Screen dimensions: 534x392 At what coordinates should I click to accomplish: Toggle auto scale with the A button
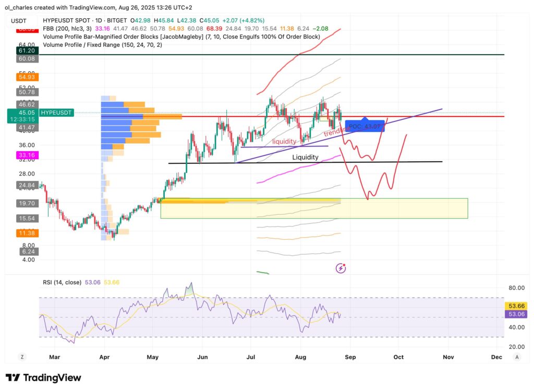coord(516,357)
